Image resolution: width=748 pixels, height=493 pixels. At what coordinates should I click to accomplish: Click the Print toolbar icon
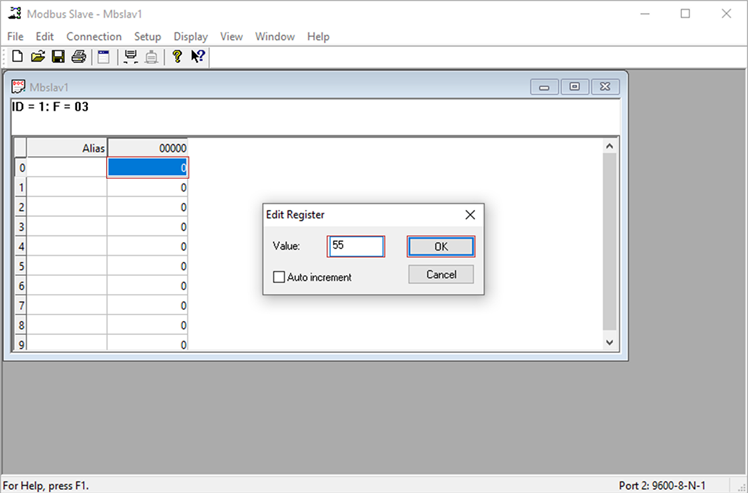coord(79,56)
